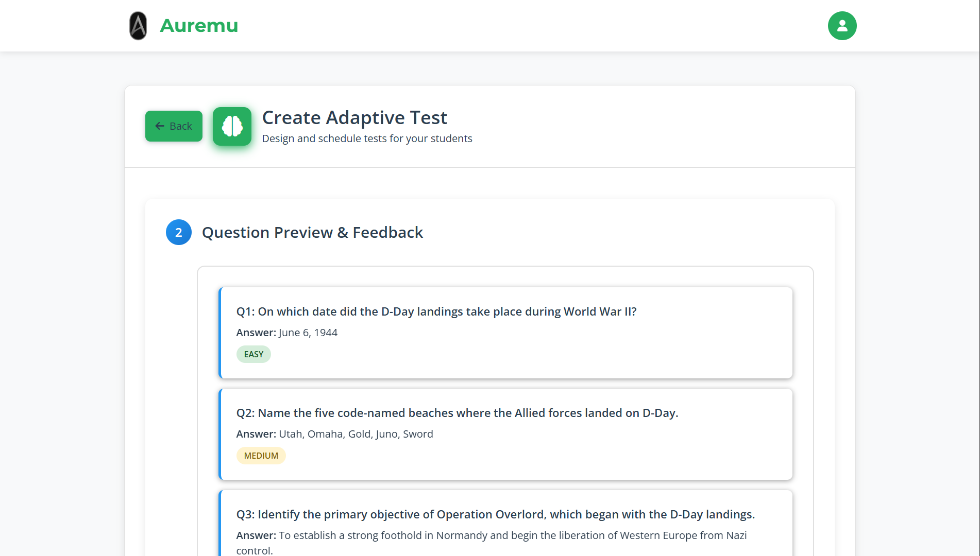980x556 pixels.
Task: Click the answer 'June 6, 1944'
Action: coord(308,333)
